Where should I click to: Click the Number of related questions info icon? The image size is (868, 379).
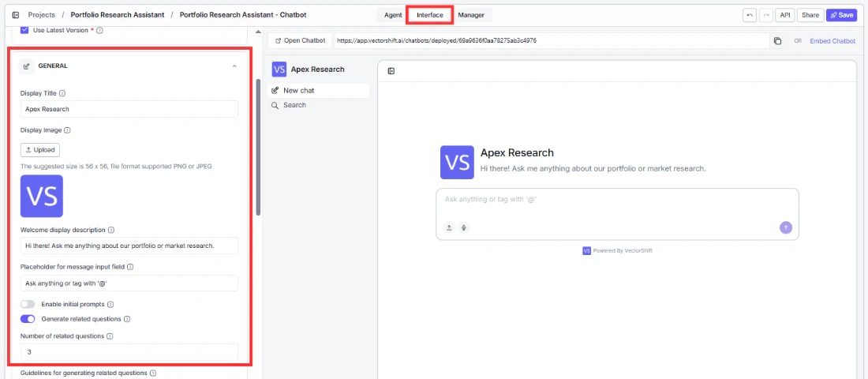[110, 336]
